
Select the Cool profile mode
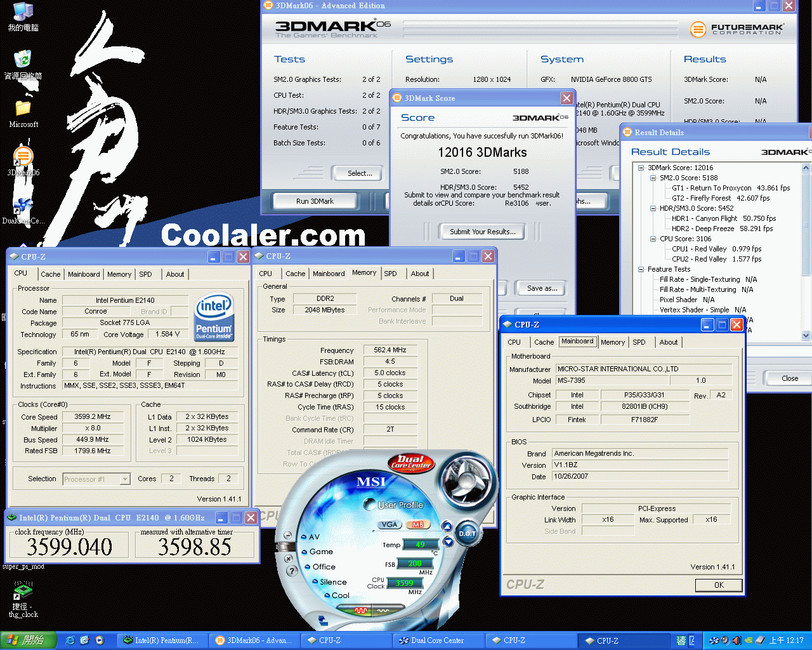point(336,595)
